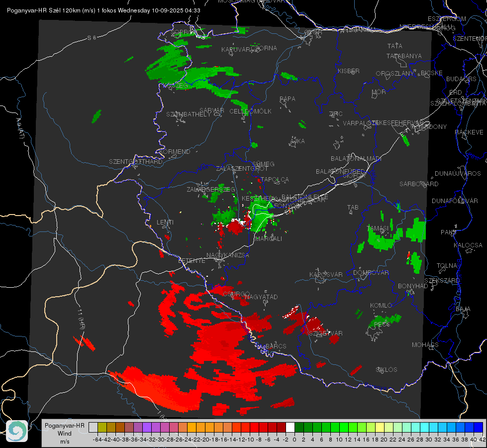The image size is (487, 448).
Task: Click the swirl logo icon beside the legend
Action: coord(17,431)
